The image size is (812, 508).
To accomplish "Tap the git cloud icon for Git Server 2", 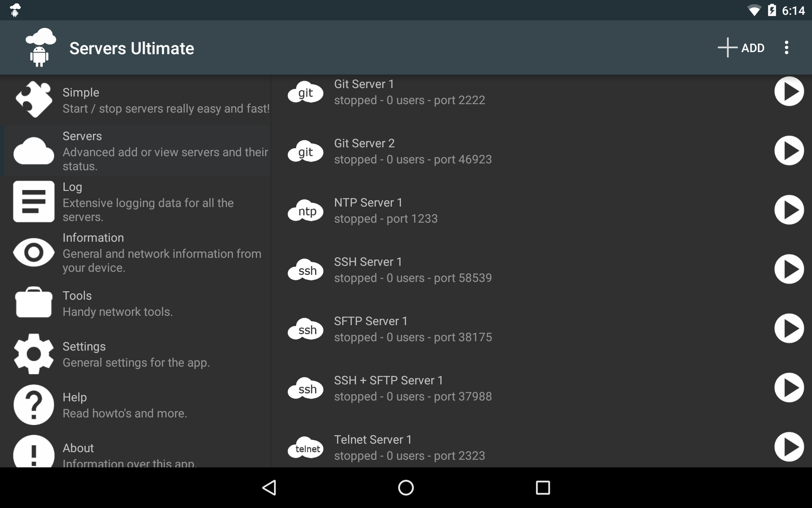I will (305, 152).
